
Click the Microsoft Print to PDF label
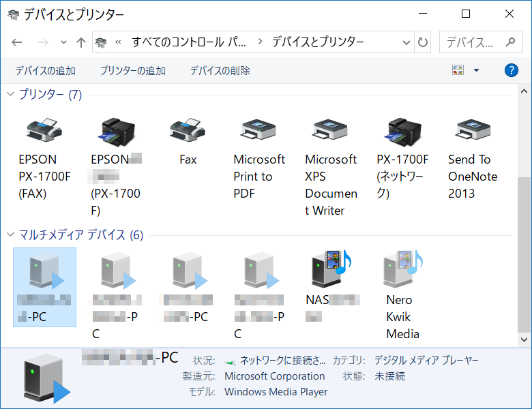259,177
